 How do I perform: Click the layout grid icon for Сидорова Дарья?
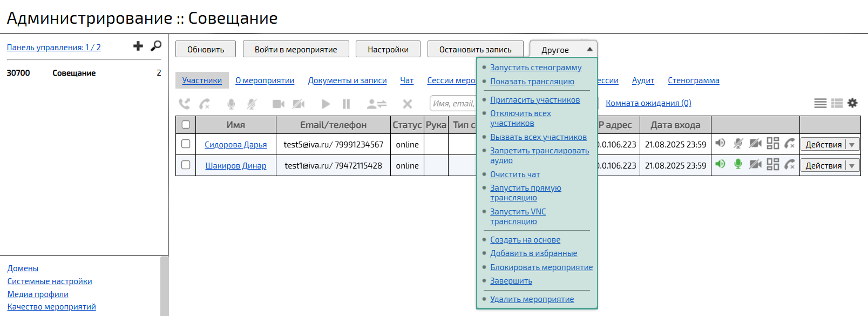[773, 143]
